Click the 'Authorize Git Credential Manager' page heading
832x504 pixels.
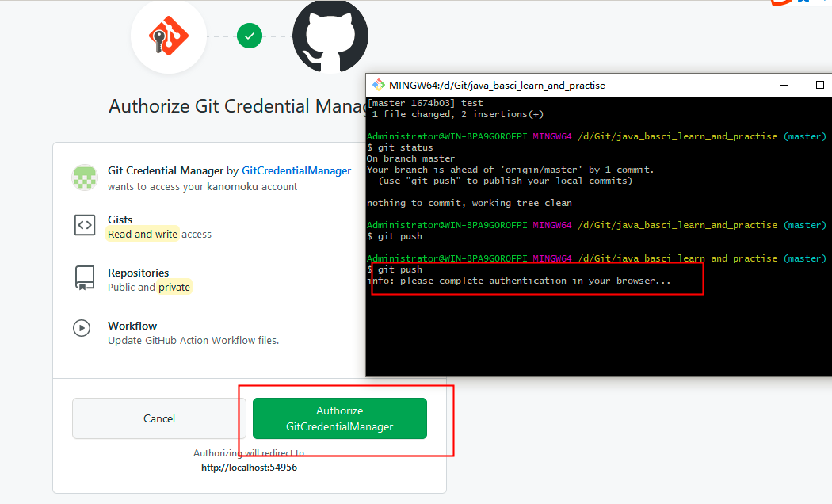tap(238, 106)
